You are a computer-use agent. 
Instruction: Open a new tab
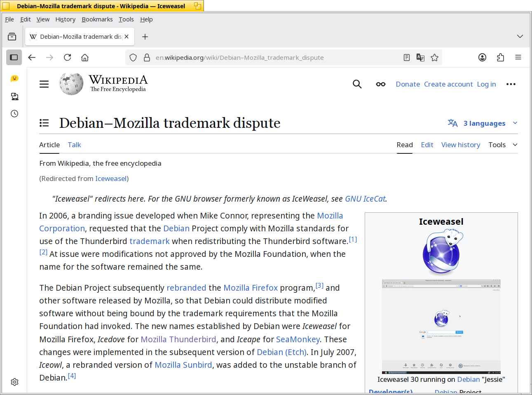pyautogui.click(x=145, y=37)
